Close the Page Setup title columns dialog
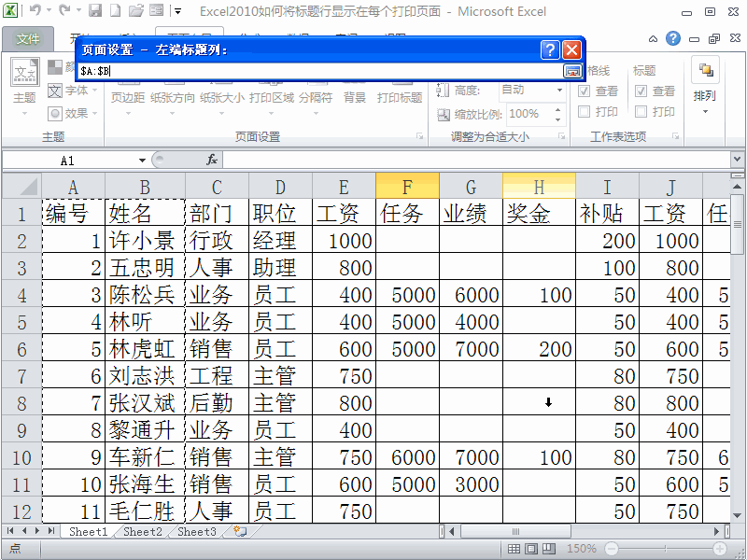 pos(571,49)
